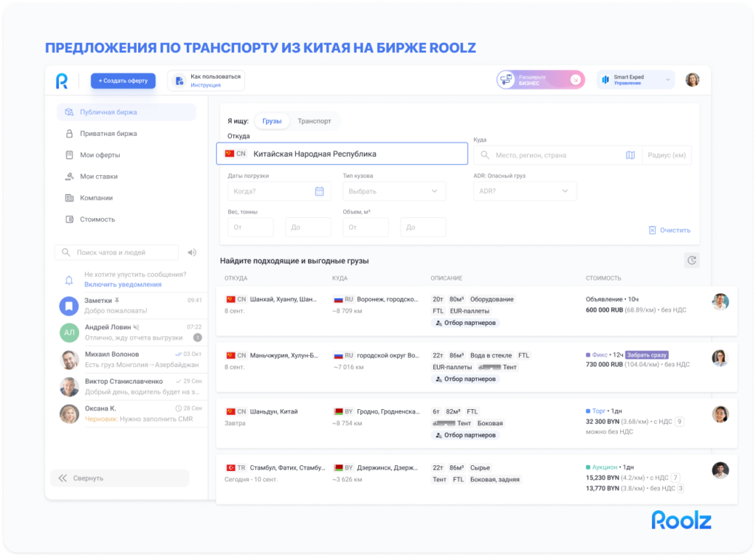This screenshot has width=756, height=556.
Task: Click the volume До field
Action: coord(423,227)
